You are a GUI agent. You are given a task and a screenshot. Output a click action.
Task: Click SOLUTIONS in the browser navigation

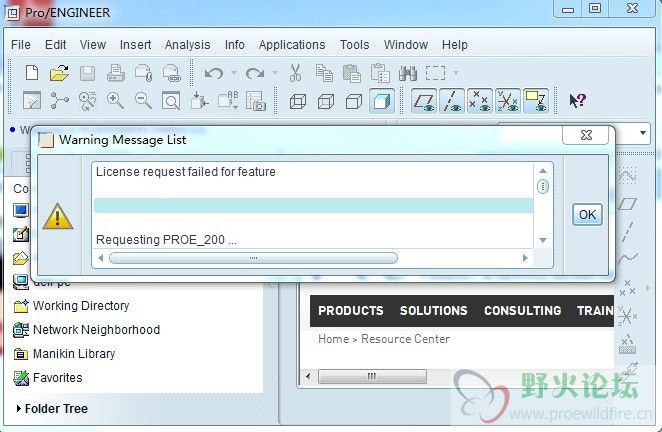point(434,311)
